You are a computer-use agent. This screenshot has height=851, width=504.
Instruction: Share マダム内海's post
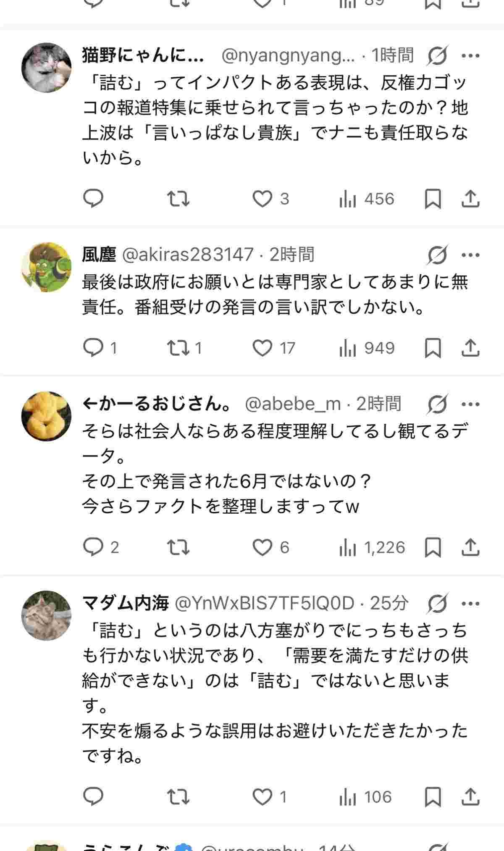pos(470,797)
